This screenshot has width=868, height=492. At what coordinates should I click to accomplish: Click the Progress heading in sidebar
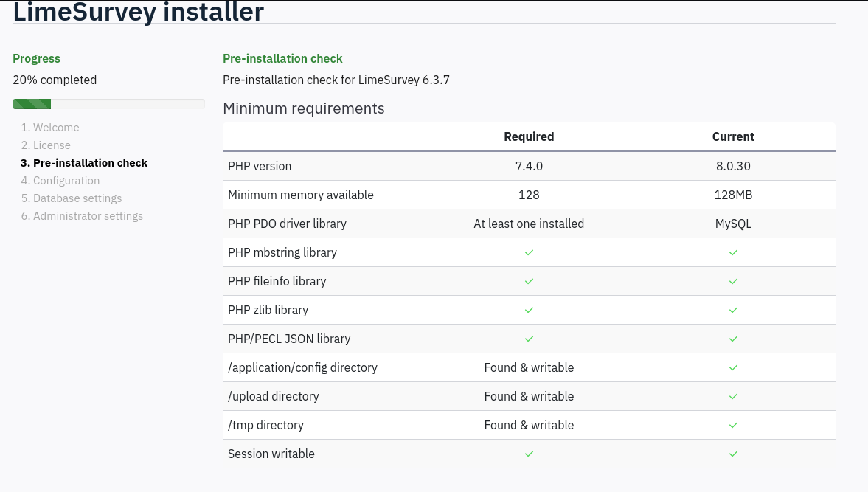coord(37,59)
